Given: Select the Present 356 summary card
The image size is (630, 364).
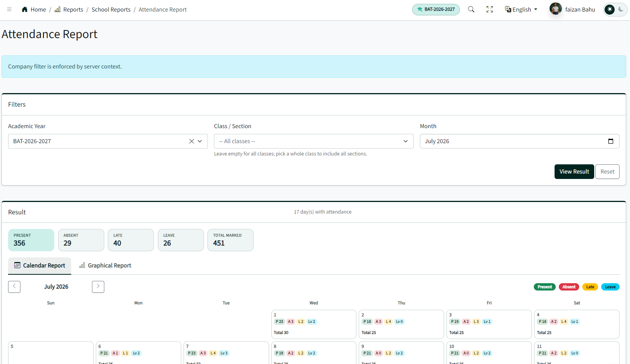Looking at the screenshot, I should [31, 240].
